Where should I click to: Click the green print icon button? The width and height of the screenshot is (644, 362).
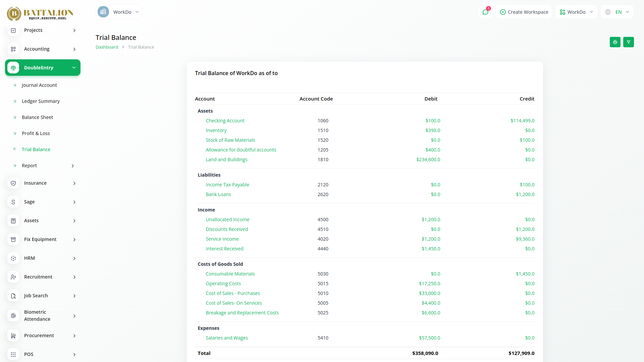[615, 42]
